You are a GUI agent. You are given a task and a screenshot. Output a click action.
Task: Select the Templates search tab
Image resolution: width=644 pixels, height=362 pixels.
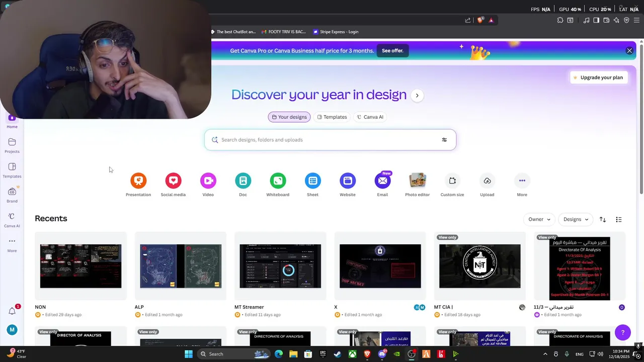coord(332,117)
